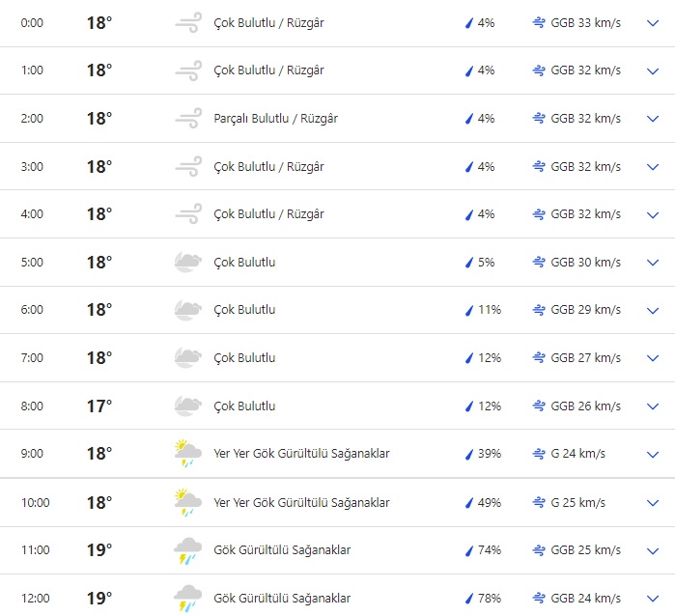
Task: Click the 'Gök Gürültülü Sağanaklar' text at 11:00
Action: tap(282, 550)
